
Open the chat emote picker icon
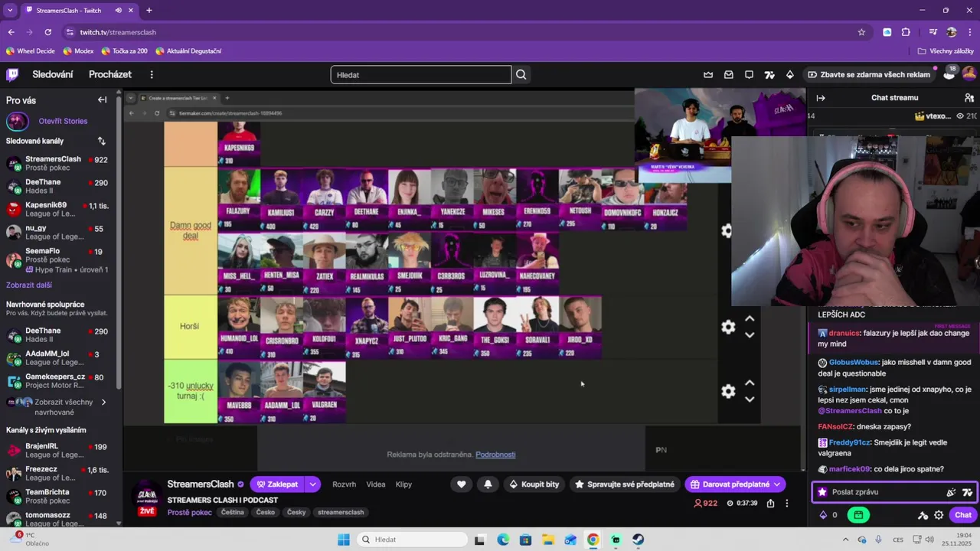(952, 492)
